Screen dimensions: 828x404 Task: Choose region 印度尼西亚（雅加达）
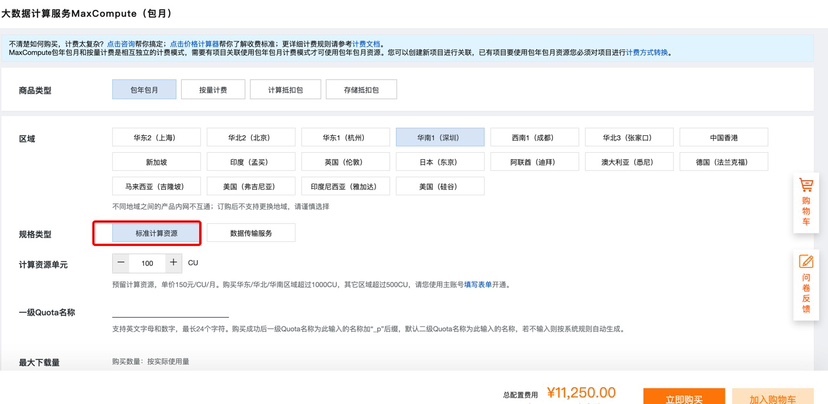tap(345, 186)
